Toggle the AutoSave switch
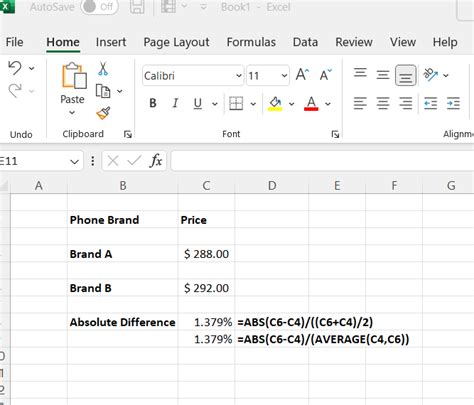This screenshot has width=474, height=405. click(99, 7)
